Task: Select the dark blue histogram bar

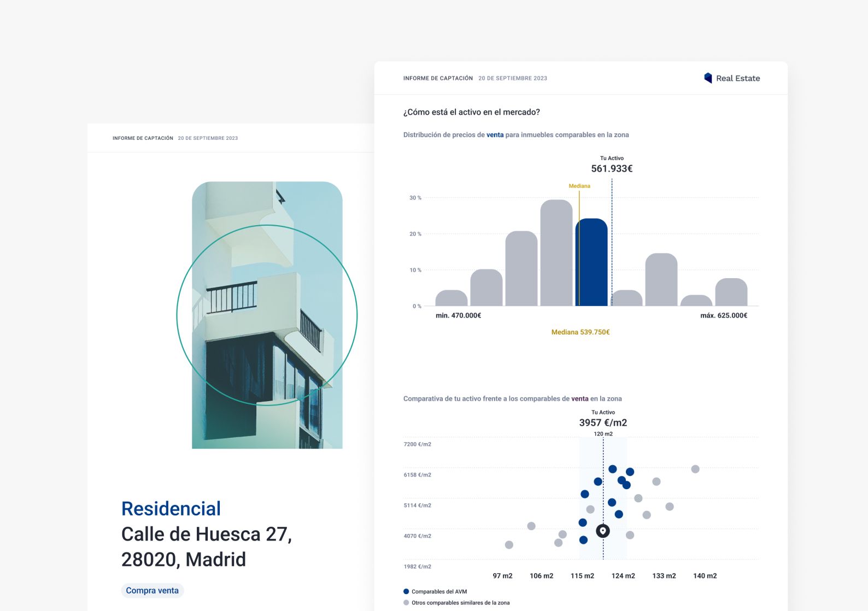Action: [x=591, y=262]
